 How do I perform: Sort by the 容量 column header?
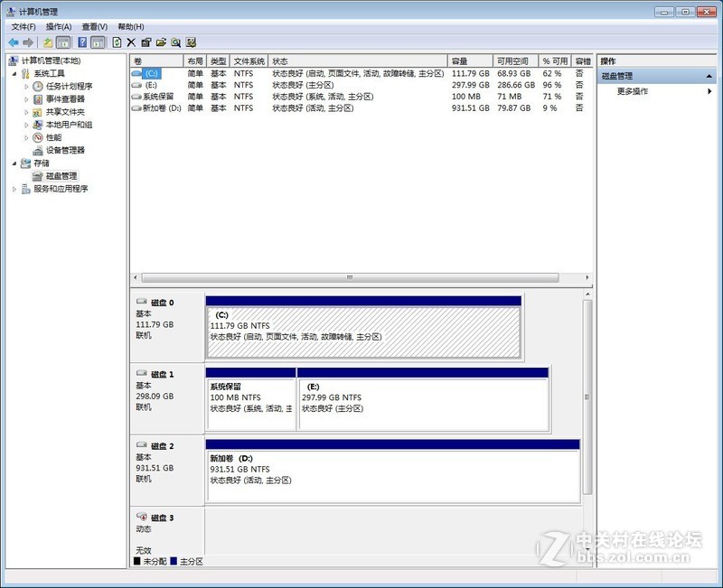[x=470, y=61]
